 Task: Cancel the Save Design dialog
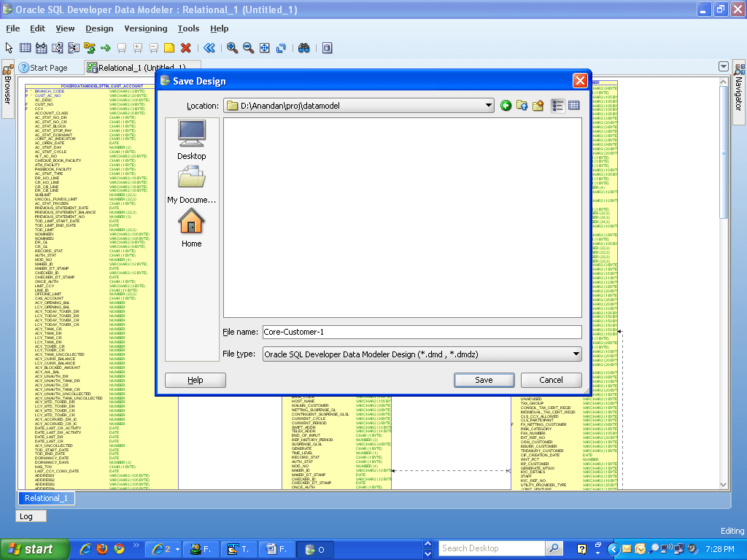[551, 380]
